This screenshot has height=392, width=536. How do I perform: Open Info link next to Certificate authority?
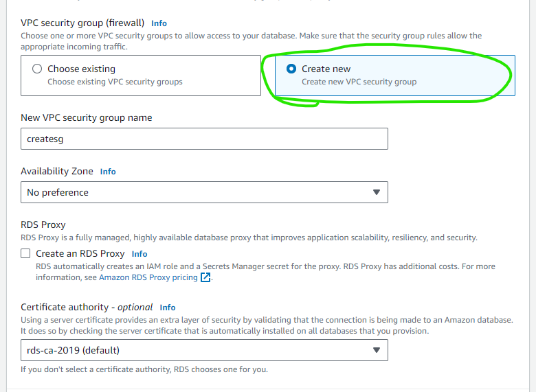(168, 308)
